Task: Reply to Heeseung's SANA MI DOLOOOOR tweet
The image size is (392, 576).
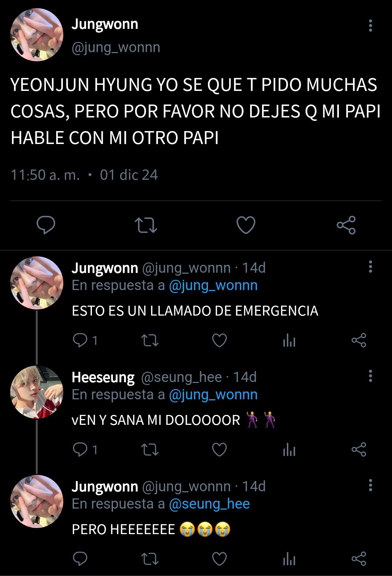Action: pyautogui.click(x=80, y=449)
